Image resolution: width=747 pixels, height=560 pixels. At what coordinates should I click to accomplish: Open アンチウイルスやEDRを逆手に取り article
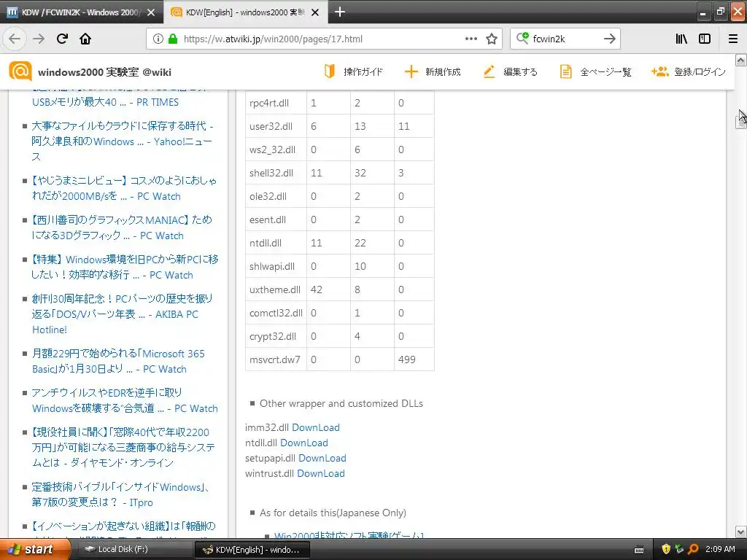point(125,400)
